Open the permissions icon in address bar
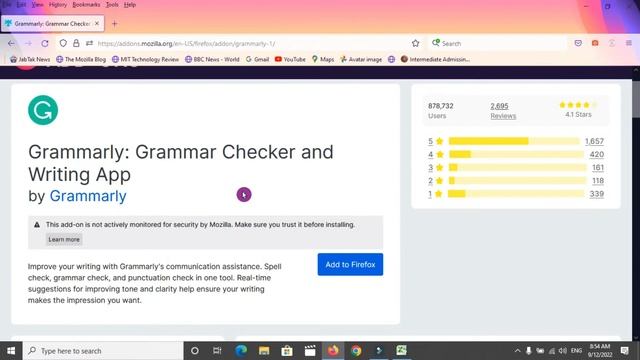640x360 pixels. pyautogui.click(x=89, y=43)
